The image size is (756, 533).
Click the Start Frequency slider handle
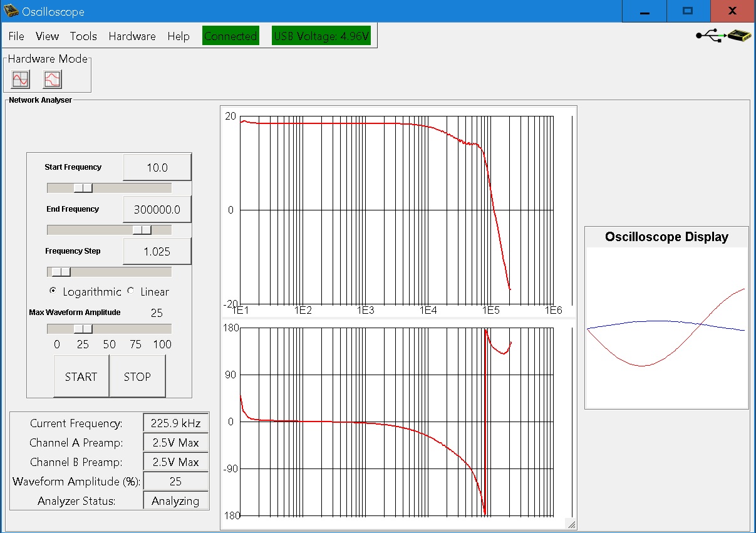82,188
